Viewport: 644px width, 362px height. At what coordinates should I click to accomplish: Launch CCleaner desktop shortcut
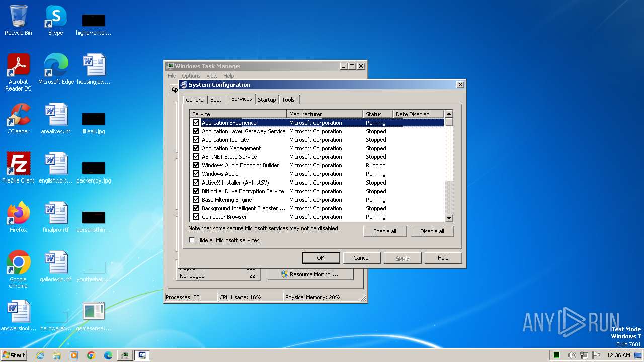(x=18, y=118)
